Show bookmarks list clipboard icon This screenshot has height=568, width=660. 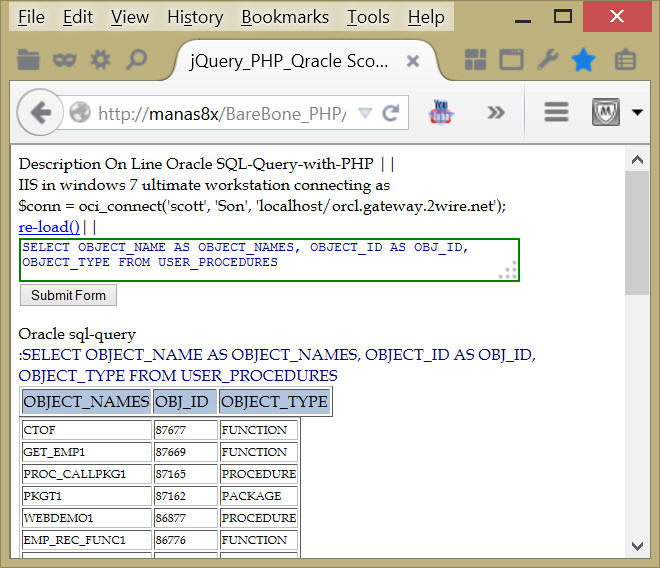625,59
